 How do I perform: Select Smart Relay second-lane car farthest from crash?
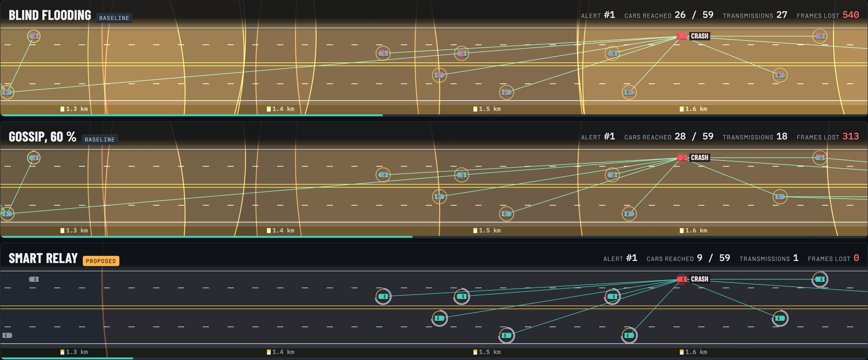383,297
